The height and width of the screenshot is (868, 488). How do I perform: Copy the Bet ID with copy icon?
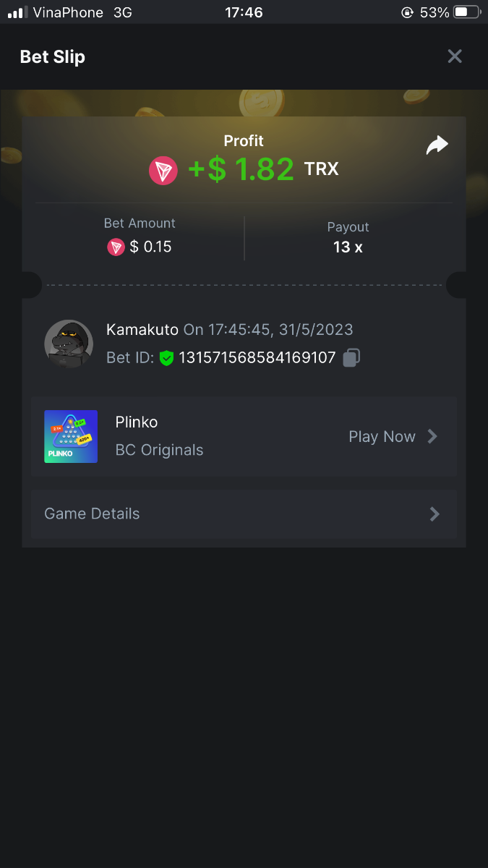(351, 357)
